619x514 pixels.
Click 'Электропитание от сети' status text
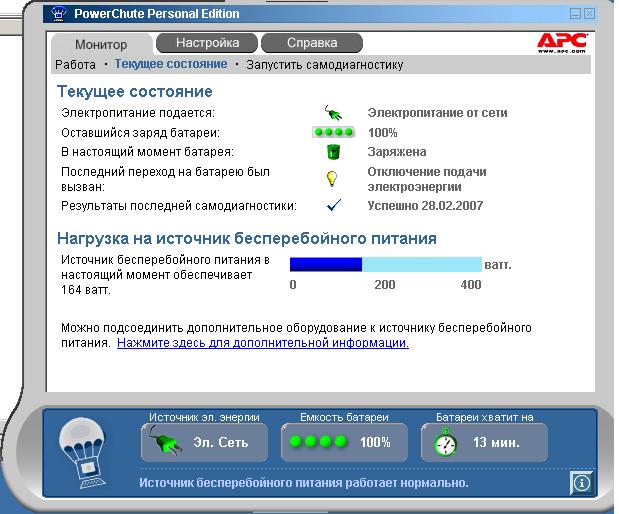coord(437,113)
